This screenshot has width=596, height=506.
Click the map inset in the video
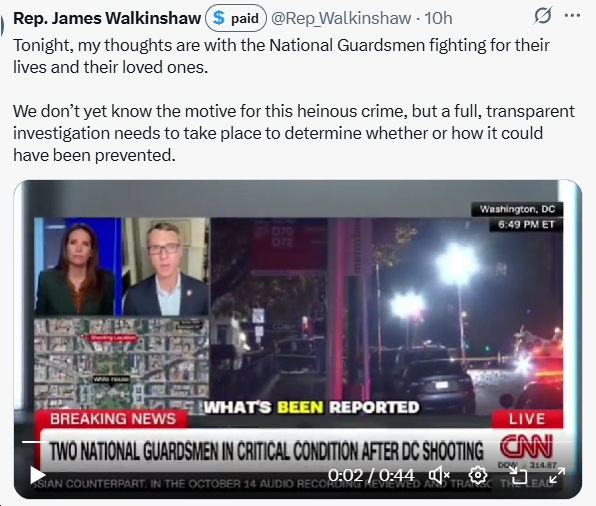click(x=122, y=364)
